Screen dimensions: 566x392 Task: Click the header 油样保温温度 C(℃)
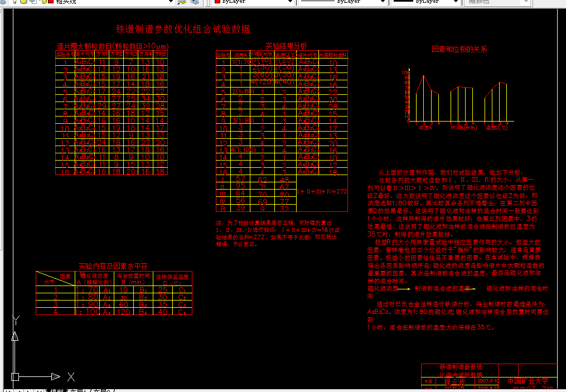point(172,280)
